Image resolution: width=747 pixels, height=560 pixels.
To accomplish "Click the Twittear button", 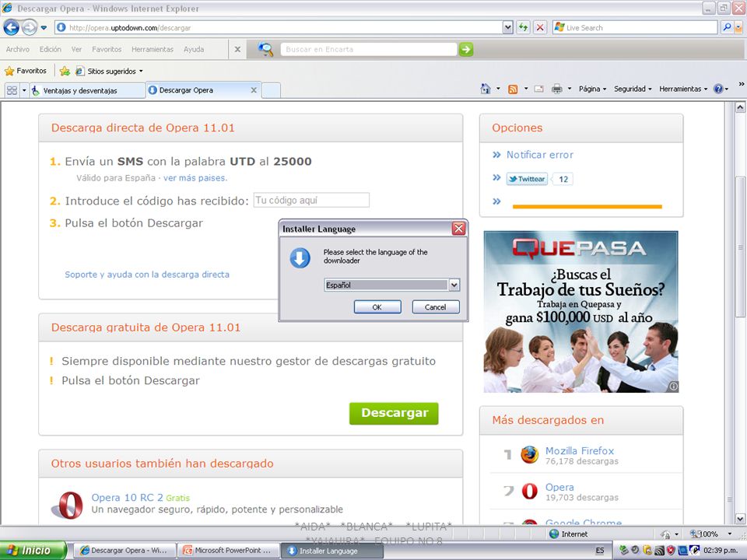I will tap(527, 179).
